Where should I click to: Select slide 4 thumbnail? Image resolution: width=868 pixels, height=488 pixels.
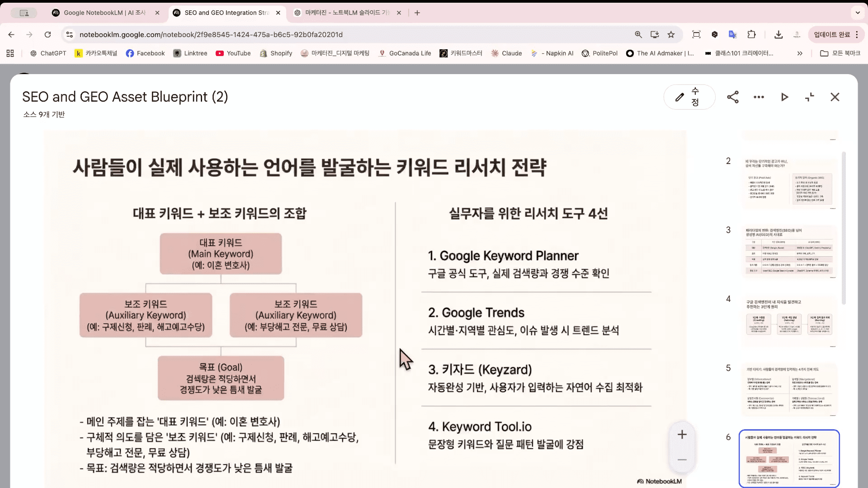pyautogui.click(x=789, y=321)
